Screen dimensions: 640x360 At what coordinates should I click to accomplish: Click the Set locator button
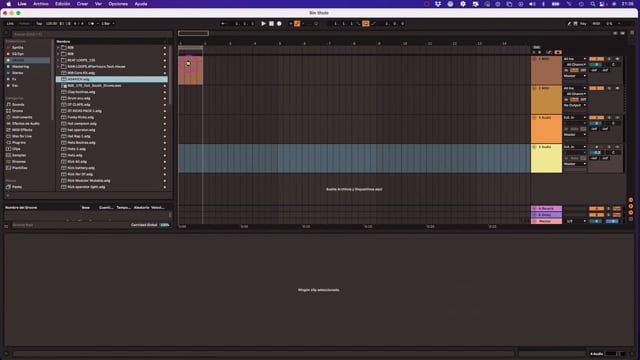click(x=537, y=47)
